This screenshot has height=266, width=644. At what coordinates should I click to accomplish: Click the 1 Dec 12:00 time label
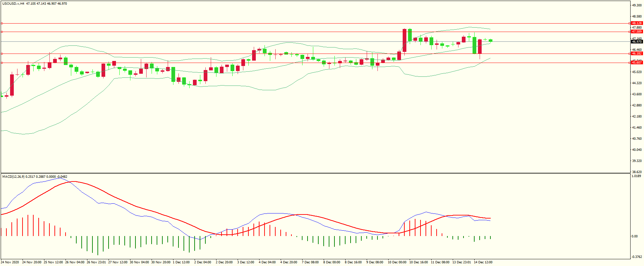[x=181, y=262]
